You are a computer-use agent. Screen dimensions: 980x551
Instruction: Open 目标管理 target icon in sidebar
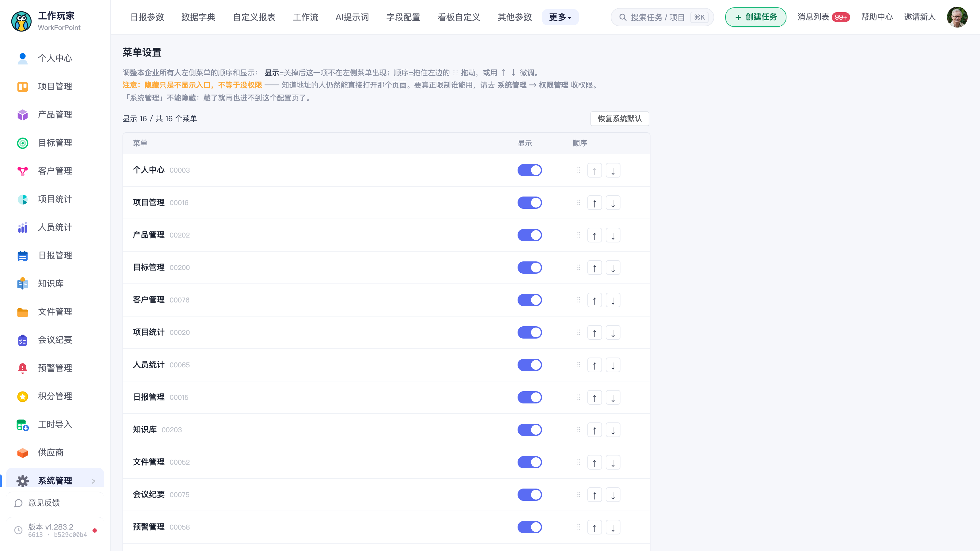tap(22, 143)
